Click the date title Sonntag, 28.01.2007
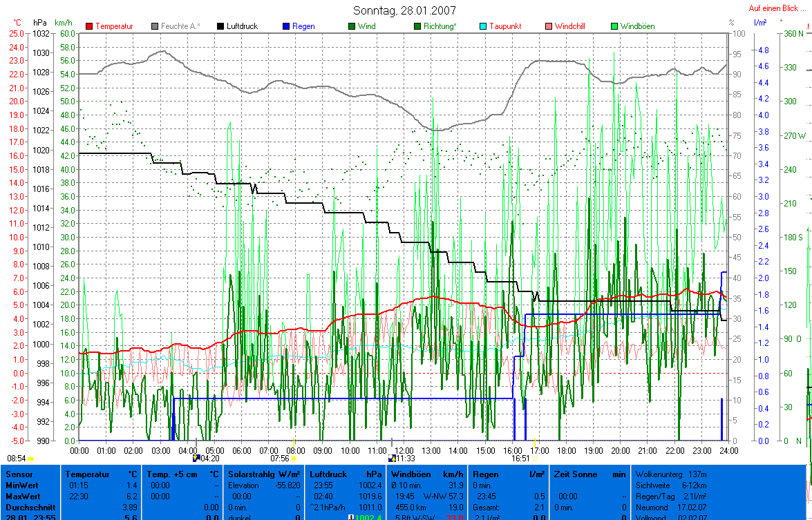This screenshot has width=812, height=520. point(405,10)
